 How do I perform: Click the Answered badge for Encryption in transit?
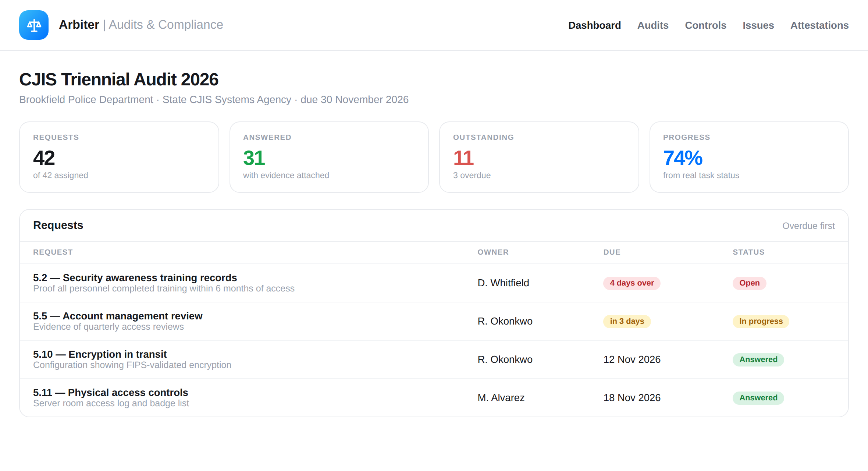[x=758, y=360]
